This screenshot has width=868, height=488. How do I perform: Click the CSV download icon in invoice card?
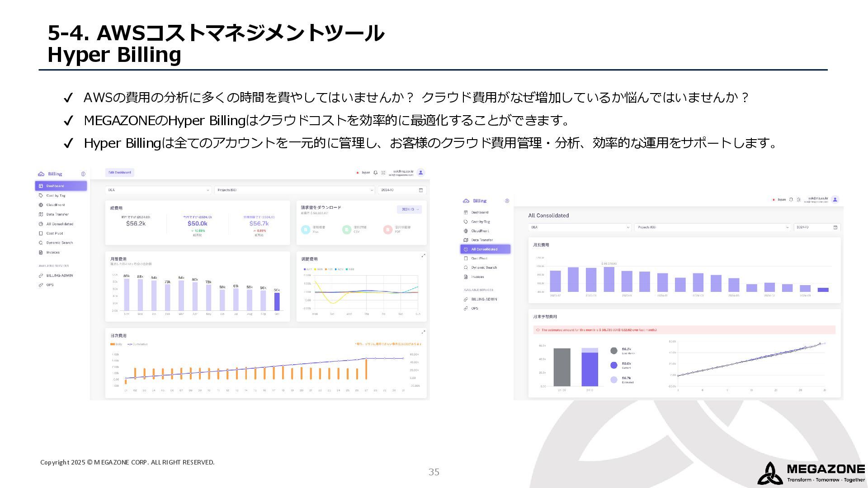(346, 230)
